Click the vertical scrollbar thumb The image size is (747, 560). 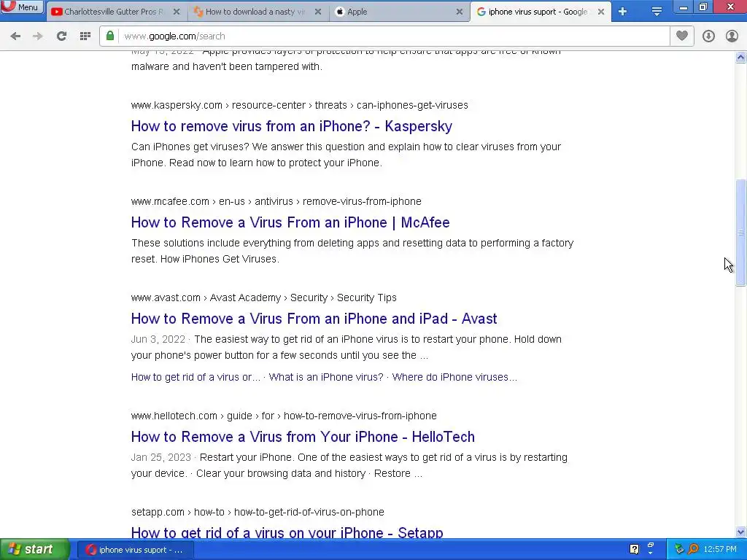click(x=741, y=233)
